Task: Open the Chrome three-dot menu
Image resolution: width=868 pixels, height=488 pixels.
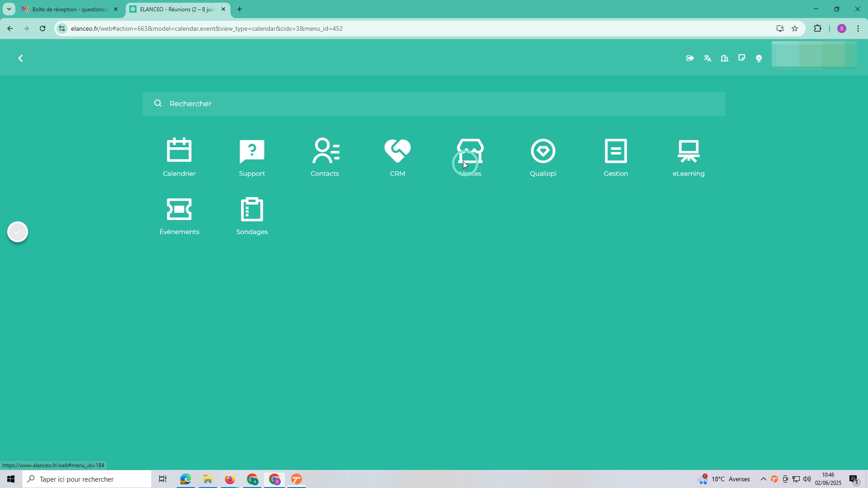Action: point(858,28)
